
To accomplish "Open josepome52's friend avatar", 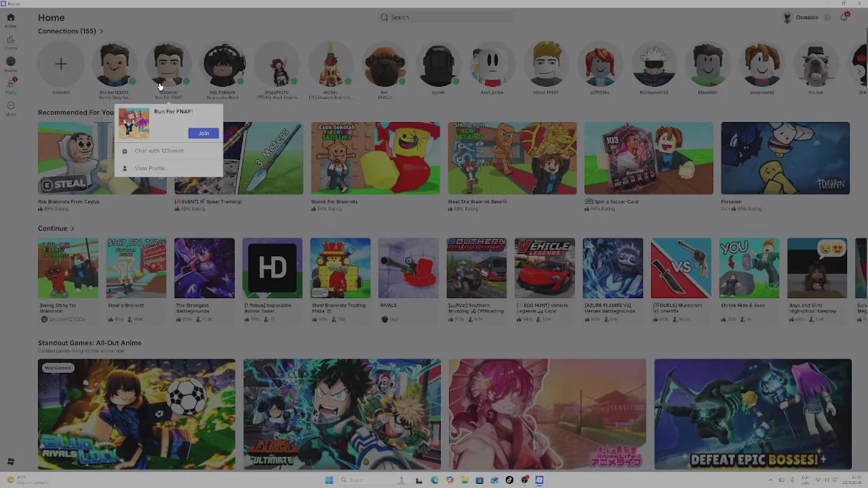I will point(762,64).
